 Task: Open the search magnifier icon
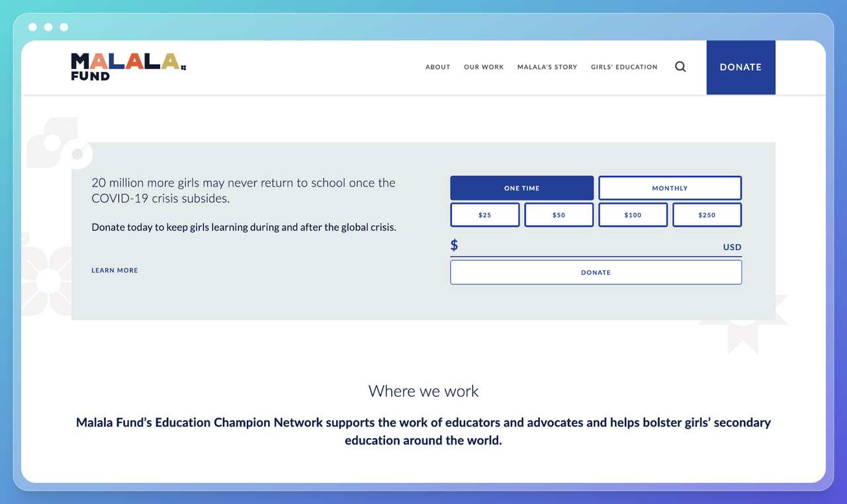(680, 67)
